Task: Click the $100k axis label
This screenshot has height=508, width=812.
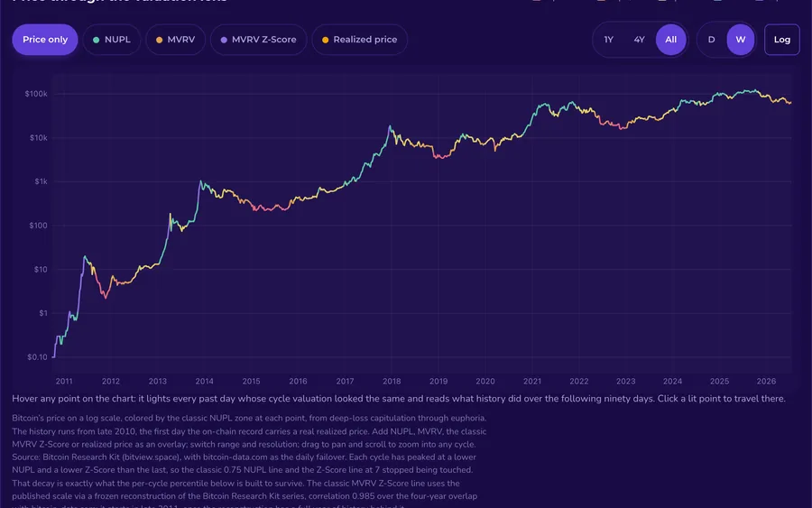Action: (x=36, y=94)
